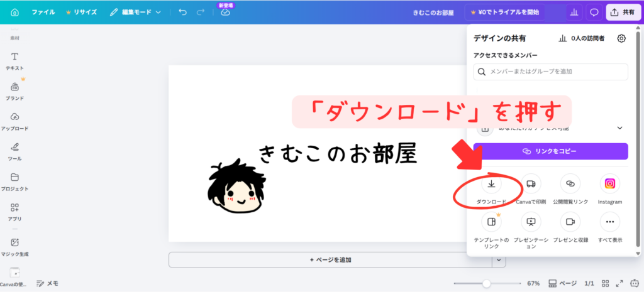Click the すべて表示 more options icon

point(610,222)
